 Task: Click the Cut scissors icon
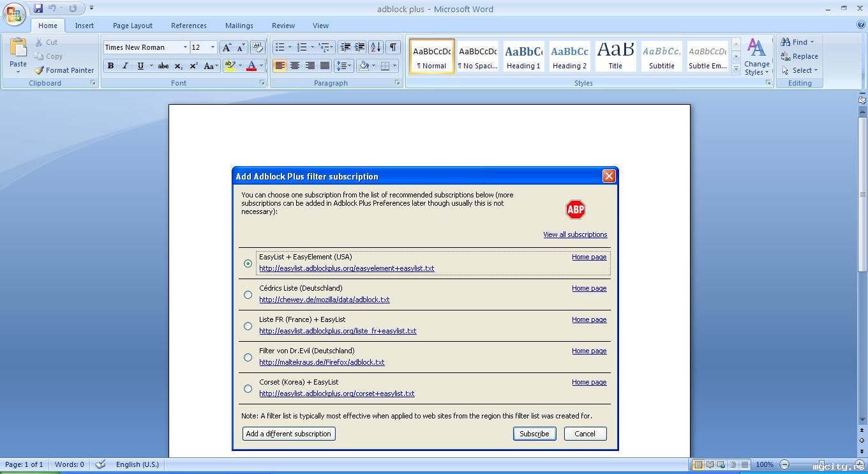[x=40, y=42]
